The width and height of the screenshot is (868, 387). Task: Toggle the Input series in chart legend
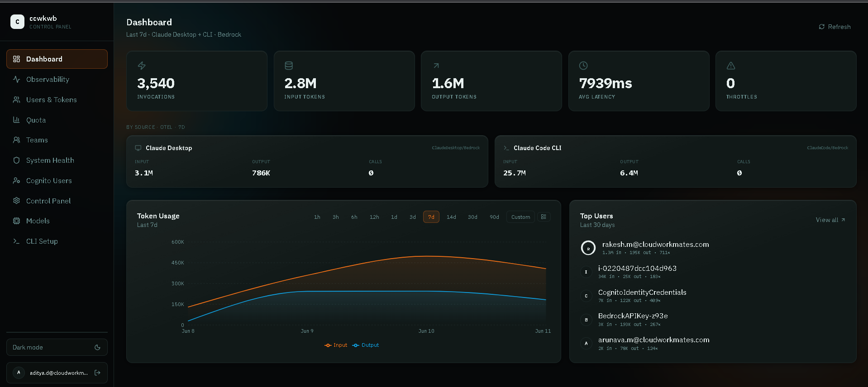(336, 345)
